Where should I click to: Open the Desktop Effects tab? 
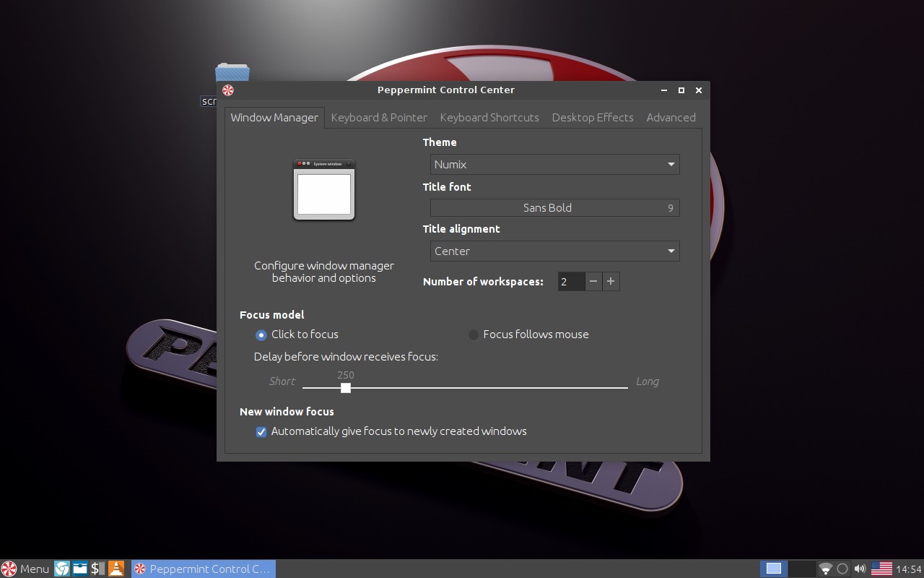coord(592,117)
